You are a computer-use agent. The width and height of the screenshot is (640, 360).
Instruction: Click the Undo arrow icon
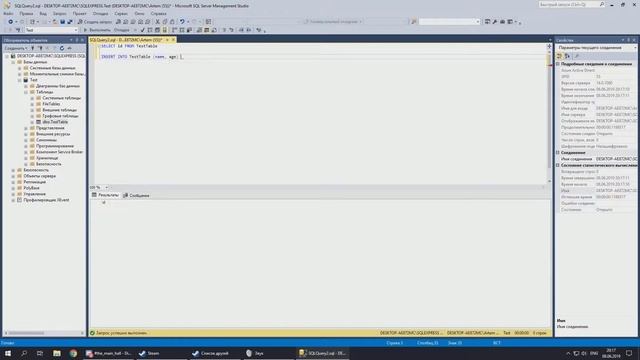coord(182,22)
